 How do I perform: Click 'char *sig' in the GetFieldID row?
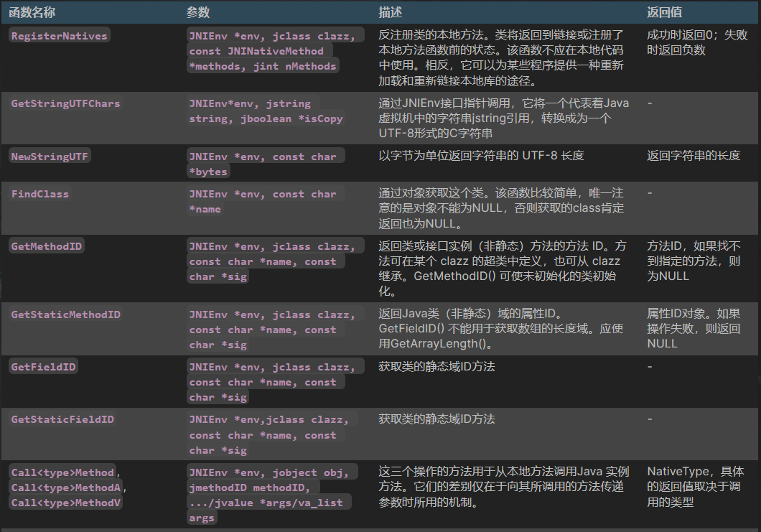218,397
